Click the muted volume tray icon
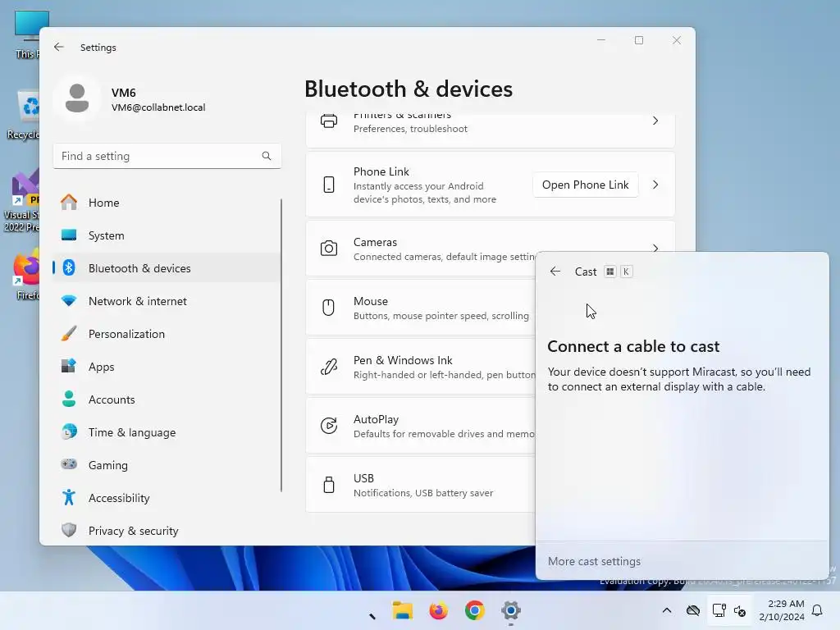This screenshot has height=630, width=840. click(740, 610)
